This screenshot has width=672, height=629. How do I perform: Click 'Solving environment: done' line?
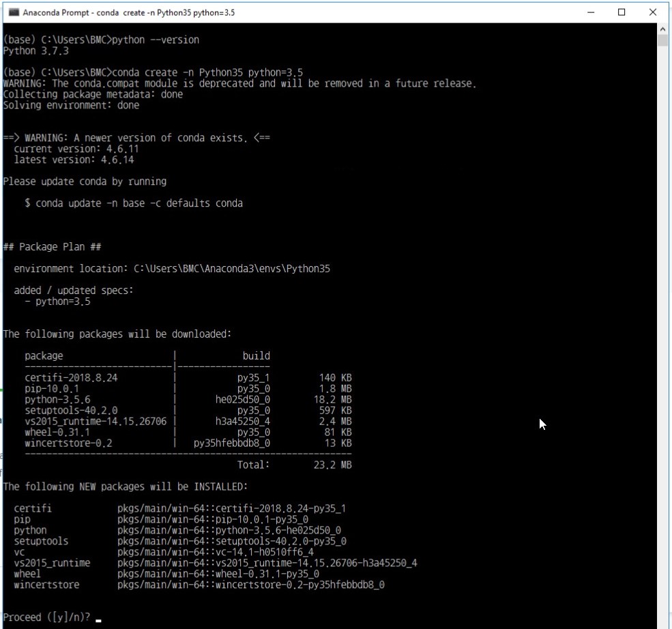click(71, 105)
